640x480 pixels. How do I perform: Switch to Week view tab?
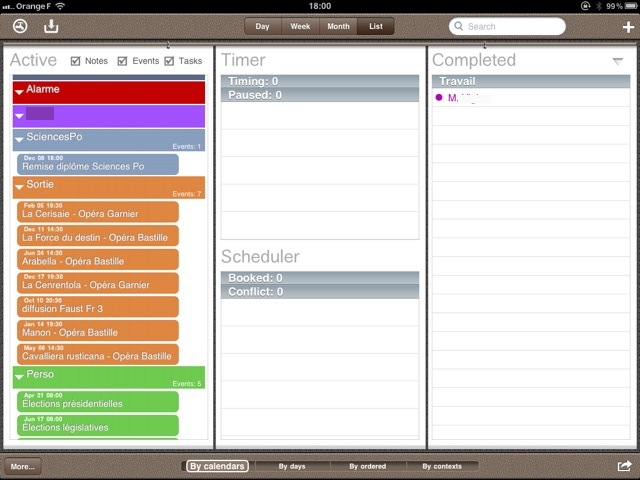tap(300, 27)
